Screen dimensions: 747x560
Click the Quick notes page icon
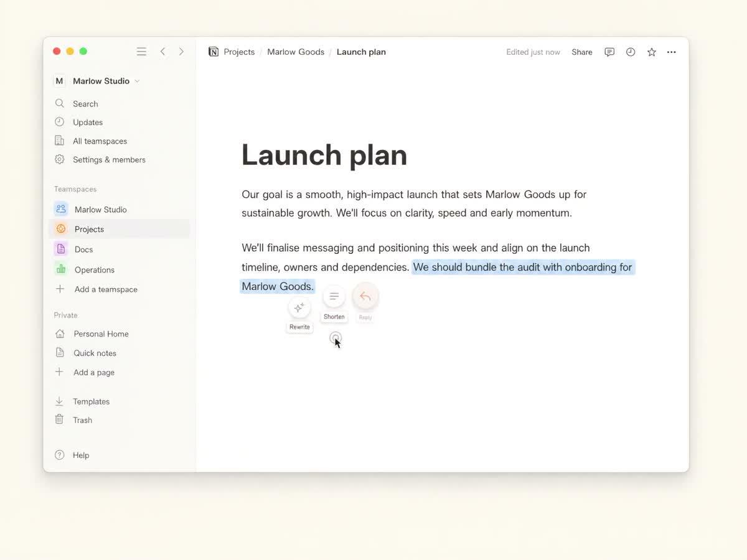60,353
